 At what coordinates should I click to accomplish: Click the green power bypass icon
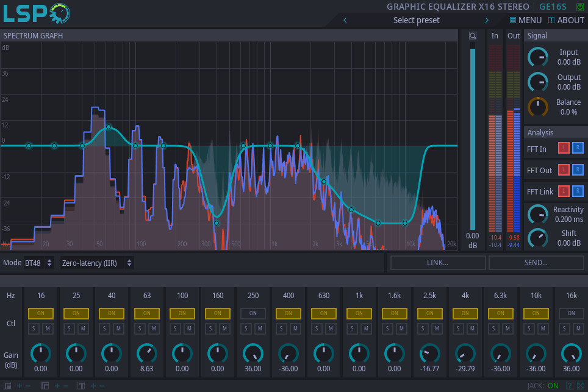(x=579, y=7)
